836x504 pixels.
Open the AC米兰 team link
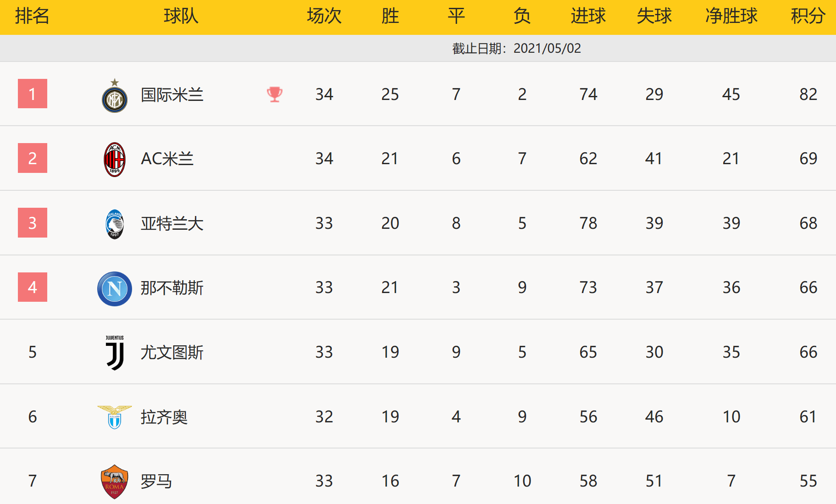click(167, 159)
